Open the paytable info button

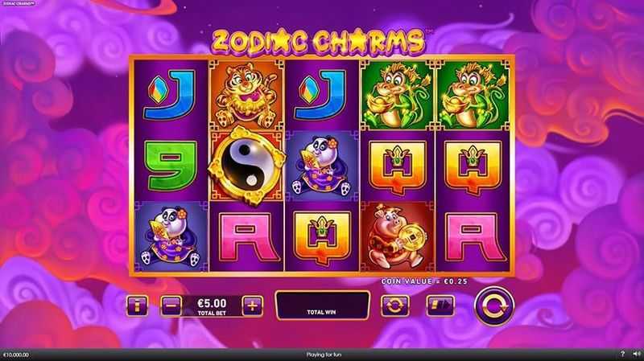[137, 306]
